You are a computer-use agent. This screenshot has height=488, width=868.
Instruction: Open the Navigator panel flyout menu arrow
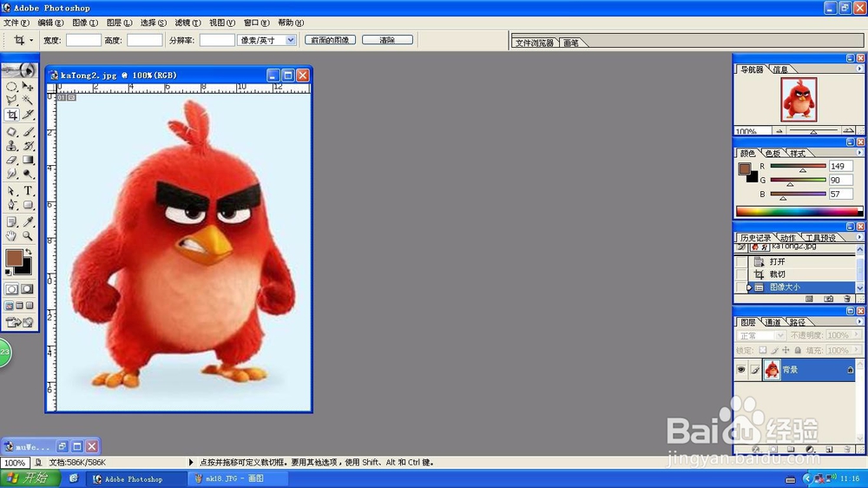(x=859, y=69)
